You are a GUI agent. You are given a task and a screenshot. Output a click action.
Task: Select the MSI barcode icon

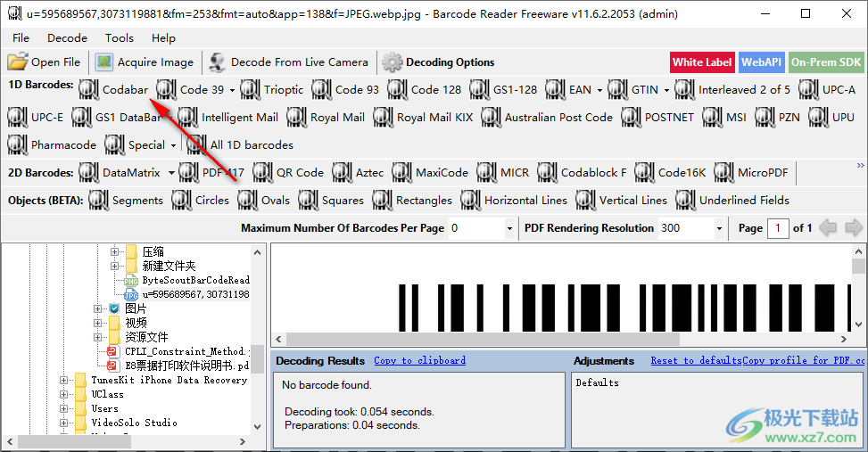point(713,118)
